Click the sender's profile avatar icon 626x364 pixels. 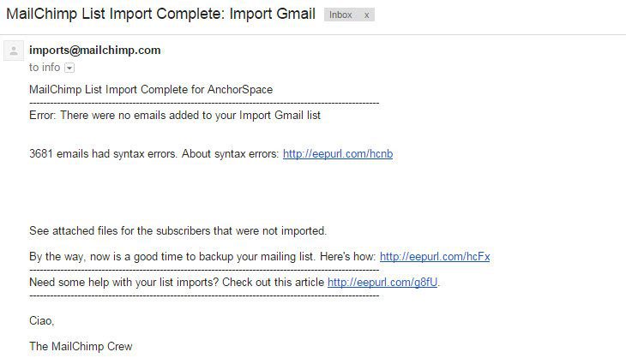pyautogui.click(x=13, y=51)
